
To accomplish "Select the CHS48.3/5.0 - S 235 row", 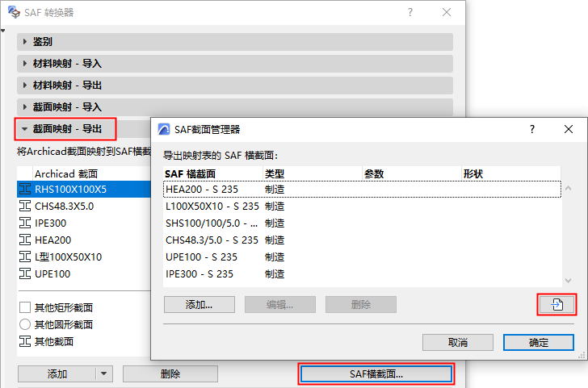I will (x=362, y=240).
